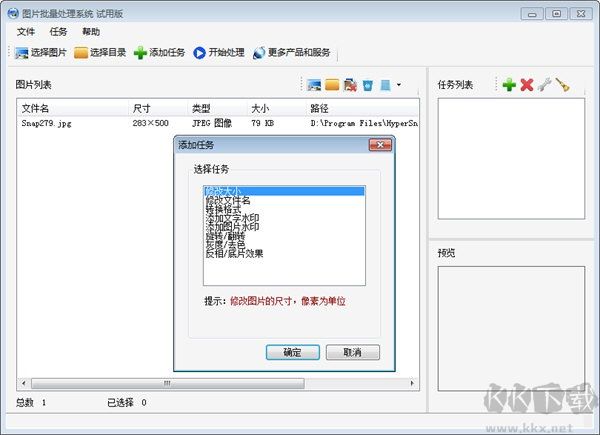600x435 pixels.
Task: Sort by 类型 column header
Action: [217, 108]
